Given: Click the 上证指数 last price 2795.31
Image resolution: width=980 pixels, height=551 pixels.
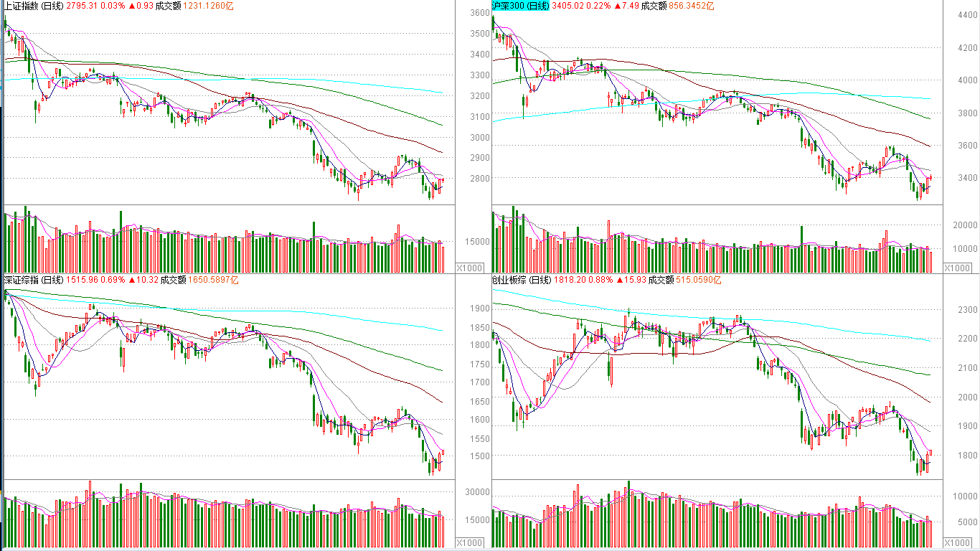Looking at the screenshot, I should 81,6.
